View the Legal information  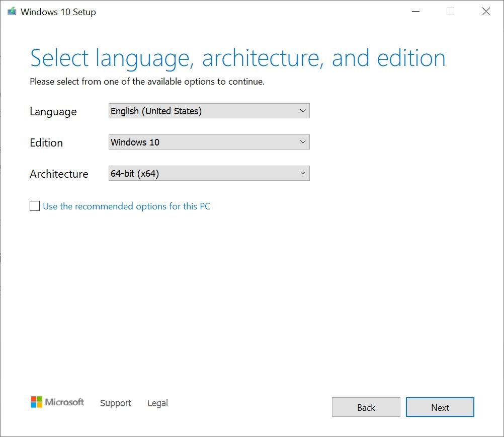point(157,403)
